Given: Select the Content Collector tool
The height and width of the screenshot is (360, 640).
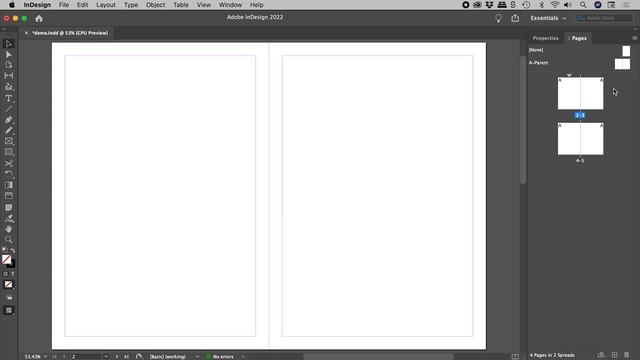Looking at the screenshot, I should point(9,87).
